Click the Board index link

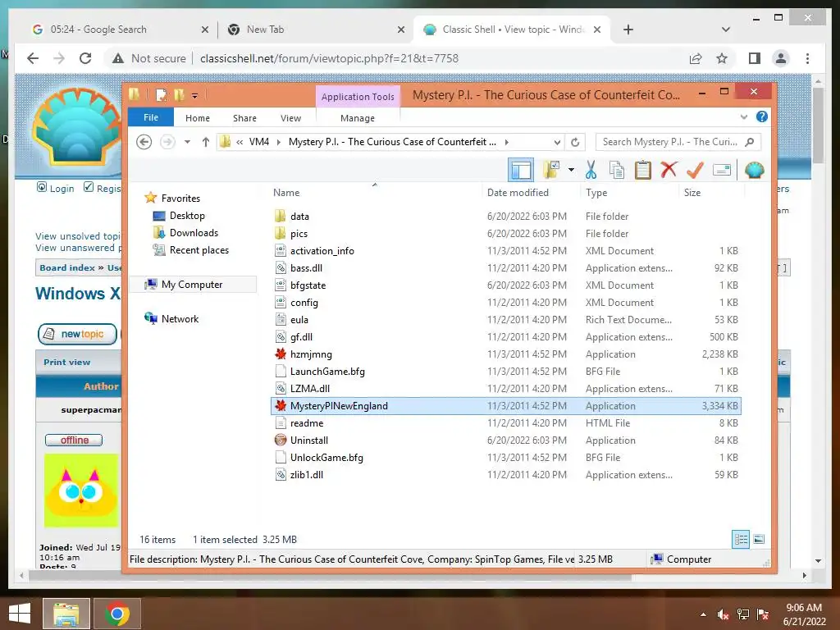tap(67, 267)
